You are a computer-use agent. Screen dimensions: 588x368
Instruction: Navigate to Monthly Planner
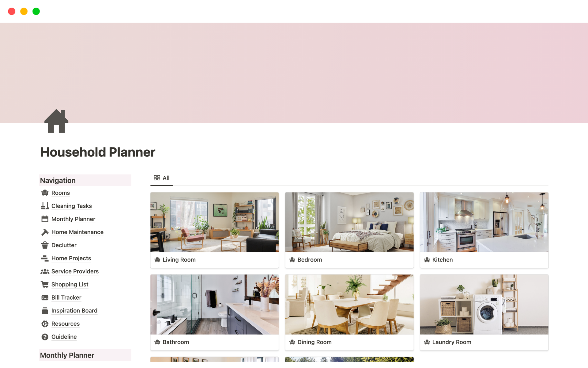(73, 219)
